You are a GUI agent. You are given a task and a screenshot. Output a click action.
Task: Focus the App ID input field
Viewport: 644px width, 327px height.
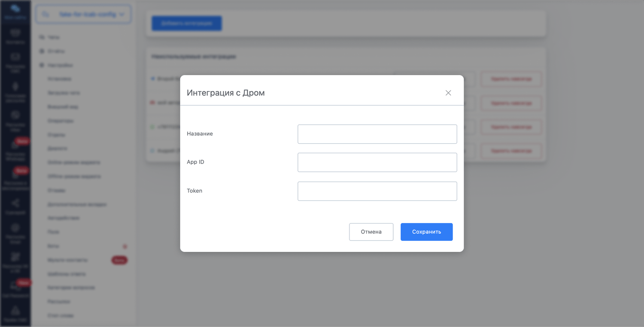[377, 162]
